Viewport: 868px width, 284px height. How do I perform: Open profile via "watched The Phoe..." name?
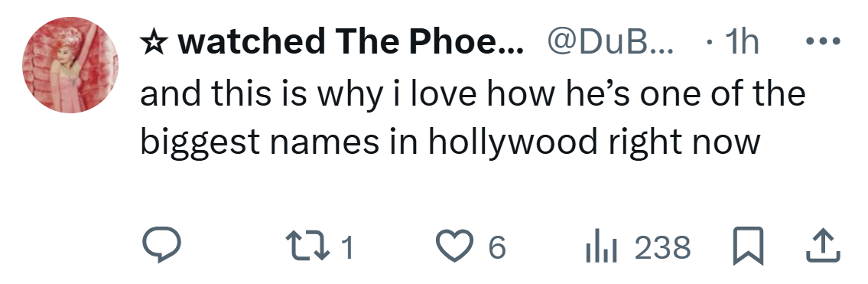pyautogui.click(x=350, y=41)
